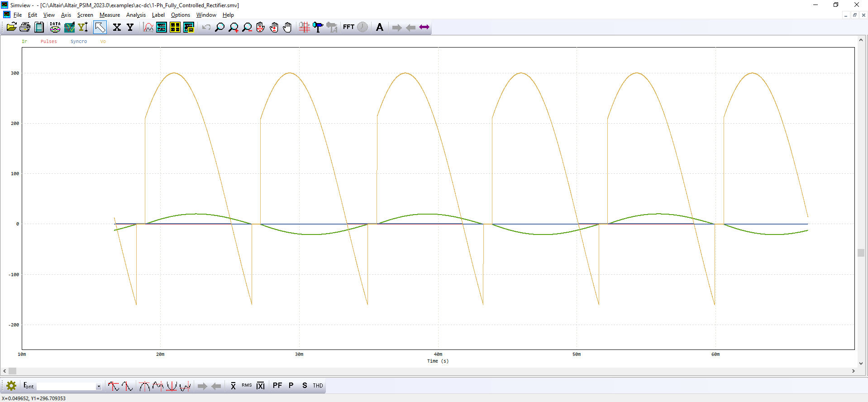The width and height of the screenshot is (868, 402).
Task: Click the X axis button
Action: point(117,27)
